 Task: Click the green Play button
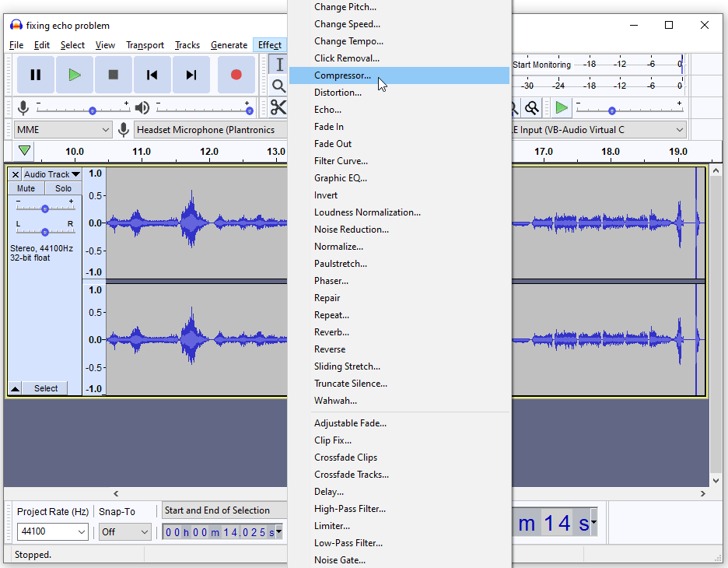74,75
